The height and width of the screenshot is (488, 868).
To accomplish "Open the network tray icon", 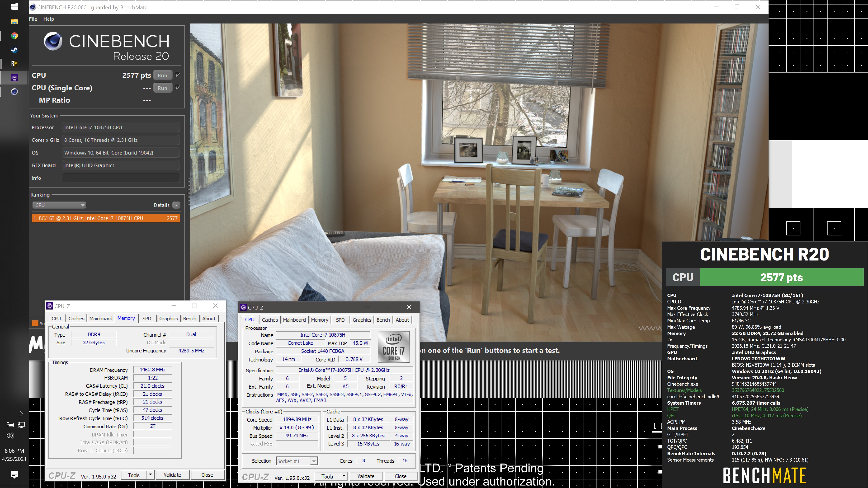I will [x=21, y=425].
